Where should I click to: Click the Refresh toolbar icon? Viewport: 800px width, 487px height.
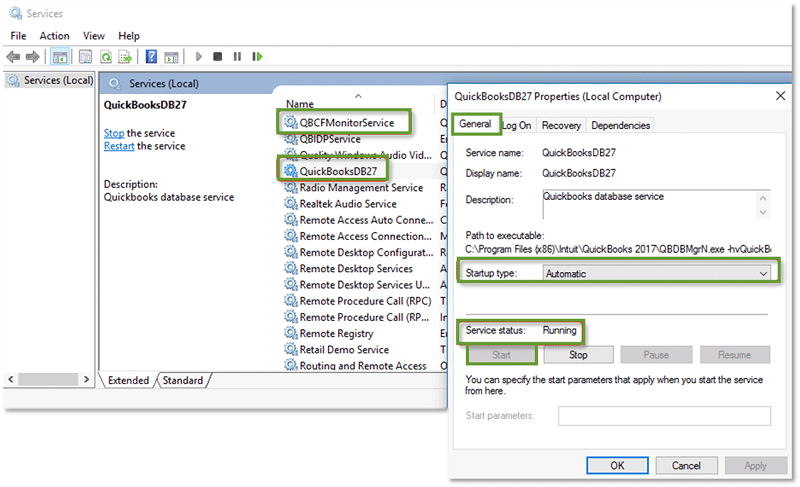(106, 57)
